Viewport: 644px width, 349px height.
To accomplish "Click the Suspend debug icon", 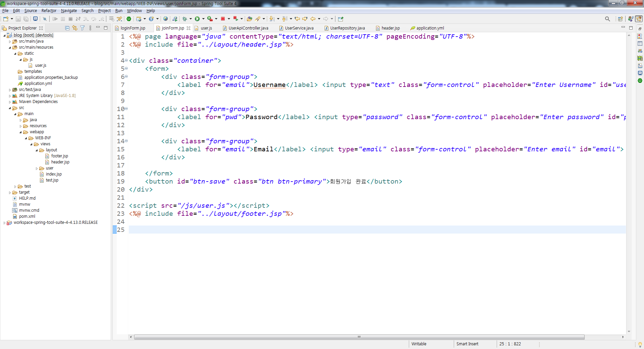I will tap(63, 19).
